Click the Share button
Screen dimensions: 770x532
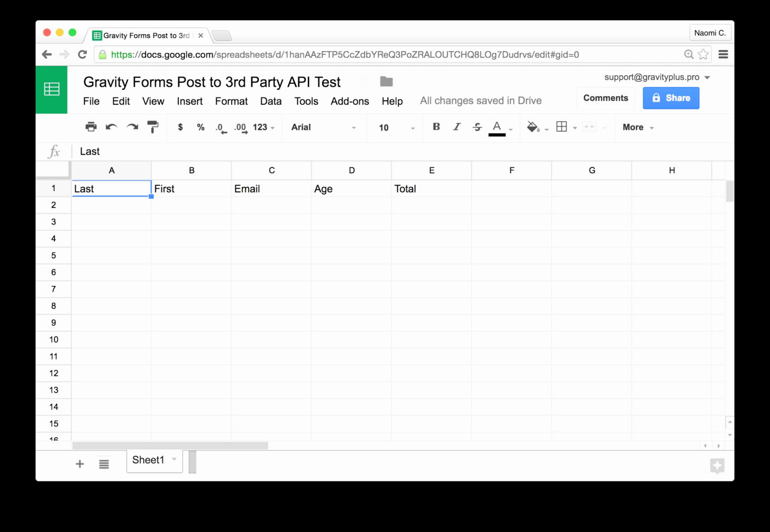(671, 98)
